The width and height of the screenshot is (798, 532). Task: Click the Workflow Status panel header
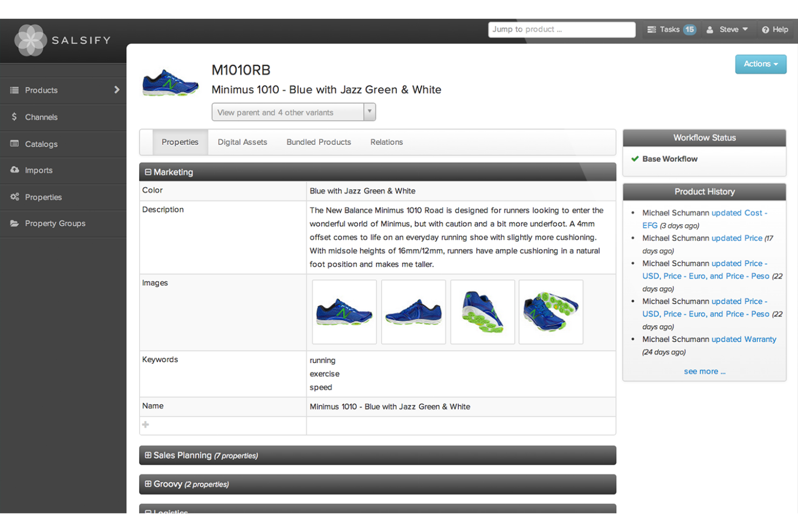(x=704, y=138)
